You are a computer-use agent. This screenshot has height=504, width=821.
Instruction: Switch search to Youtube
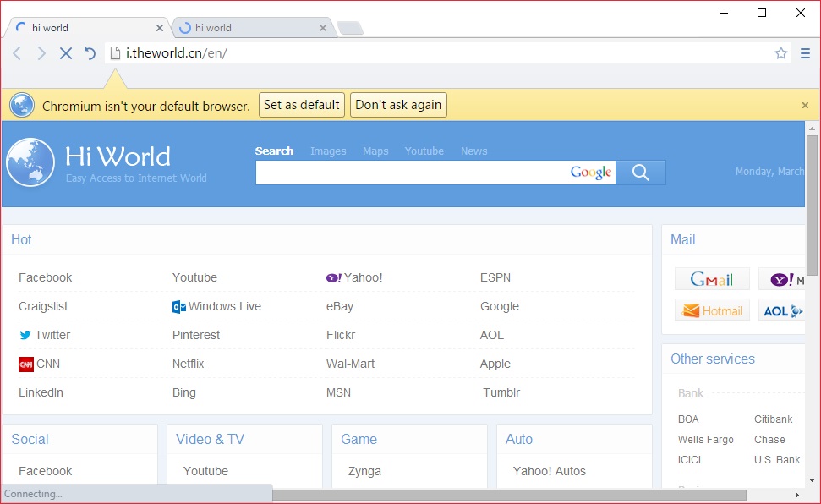(x=424, y=151)
